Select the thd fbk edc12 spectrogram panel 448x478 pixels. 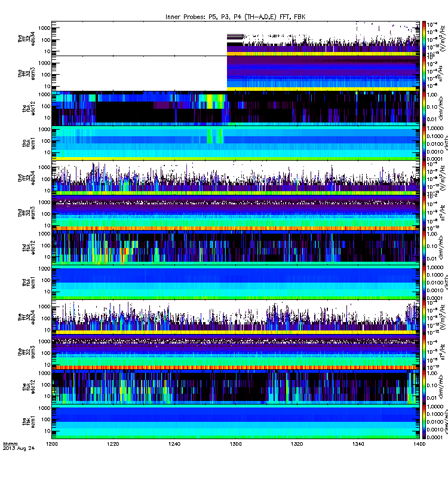click(x=235, y=247)
